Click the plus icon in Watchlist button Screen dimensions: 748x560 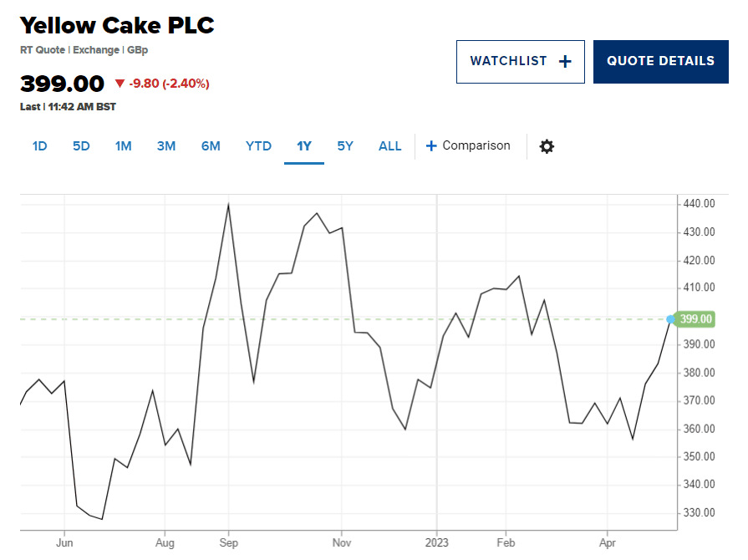point(565,61)
